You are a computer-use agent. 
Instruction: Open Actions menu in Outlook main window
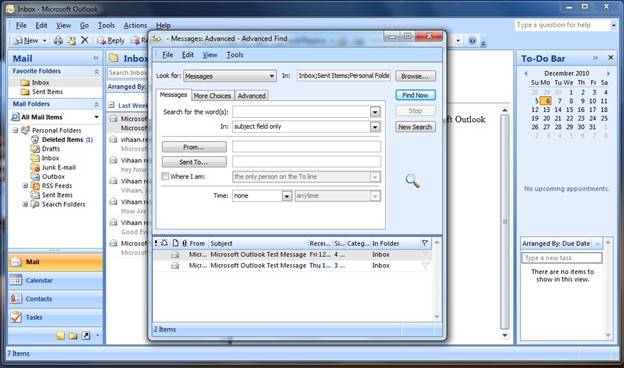tap(135, 25)
